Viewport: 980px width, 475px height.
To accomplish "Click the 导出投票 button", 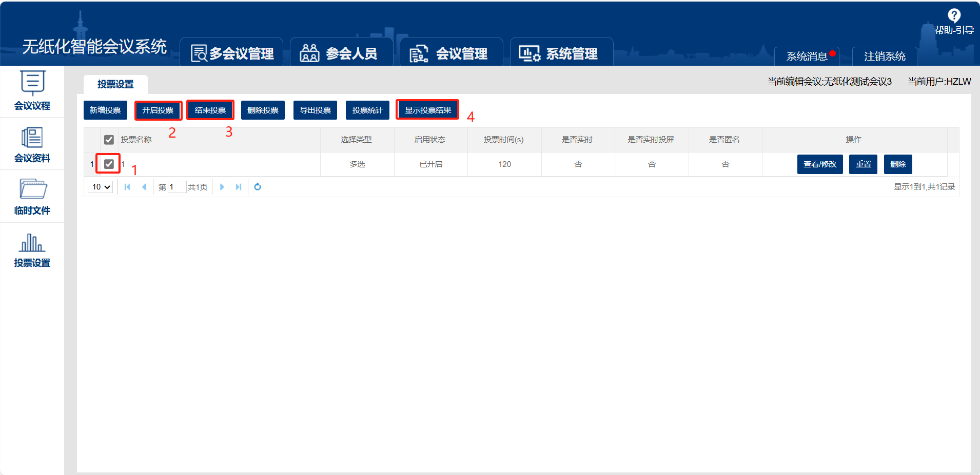I will coord(315,110).
